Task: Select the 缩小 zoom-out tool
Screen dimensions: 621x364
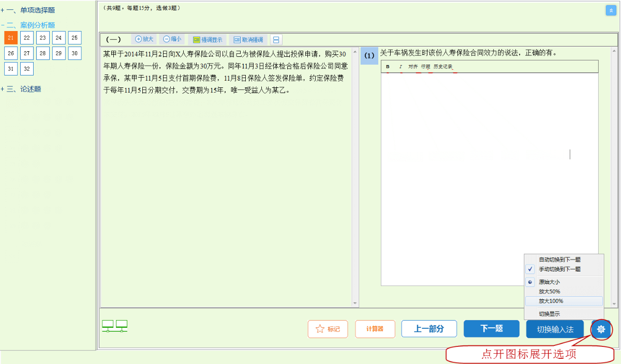Action: click(x=171, y=39)
